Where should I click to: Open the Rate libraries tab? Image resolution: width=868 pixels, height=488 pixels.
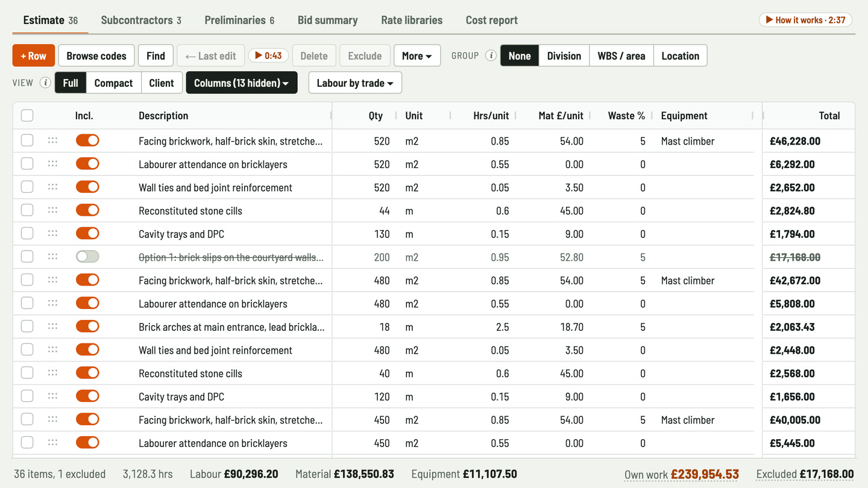(412, 20)
